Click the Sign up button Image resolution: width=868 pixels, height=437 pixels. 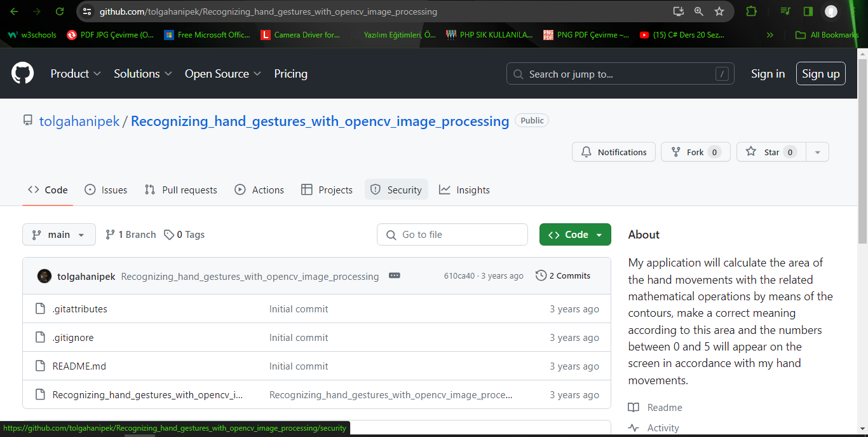[820, 74]
